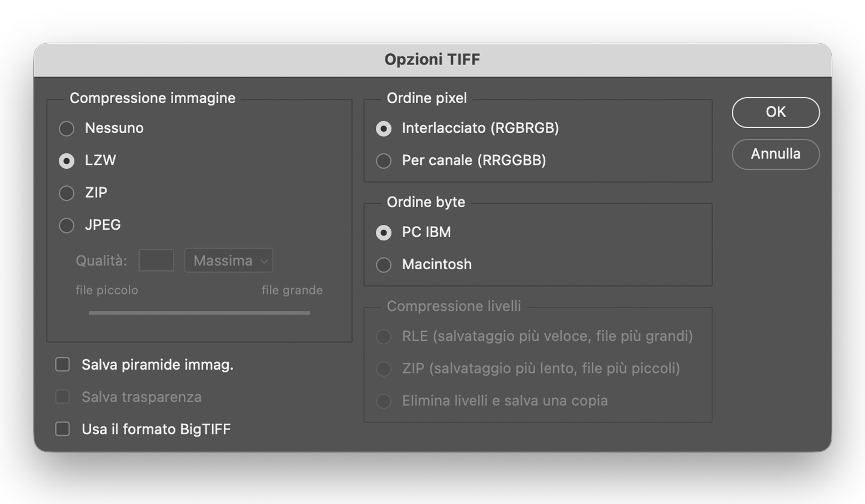Click the 'file grande' label
Viewport: 865px width, 504px height.
point(292,290)
